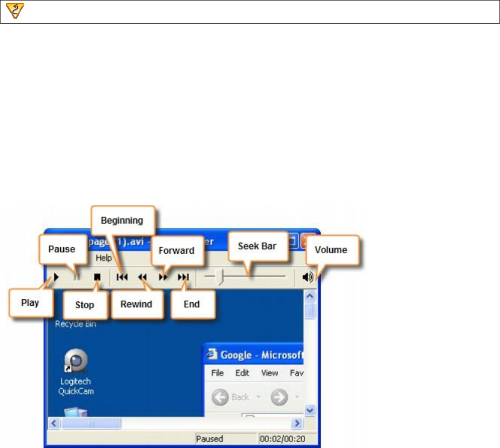This screenshot has width=500, height=448.
Task: Open File menu in Google window
Action: 217,373
